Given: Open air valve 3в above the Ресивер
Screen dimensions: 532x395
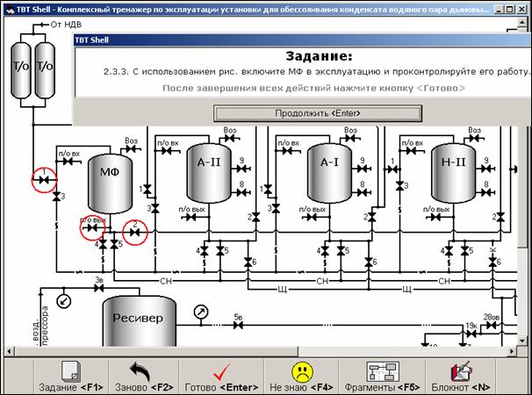Looking at the screenshot, I should click(x=98, y=289).
